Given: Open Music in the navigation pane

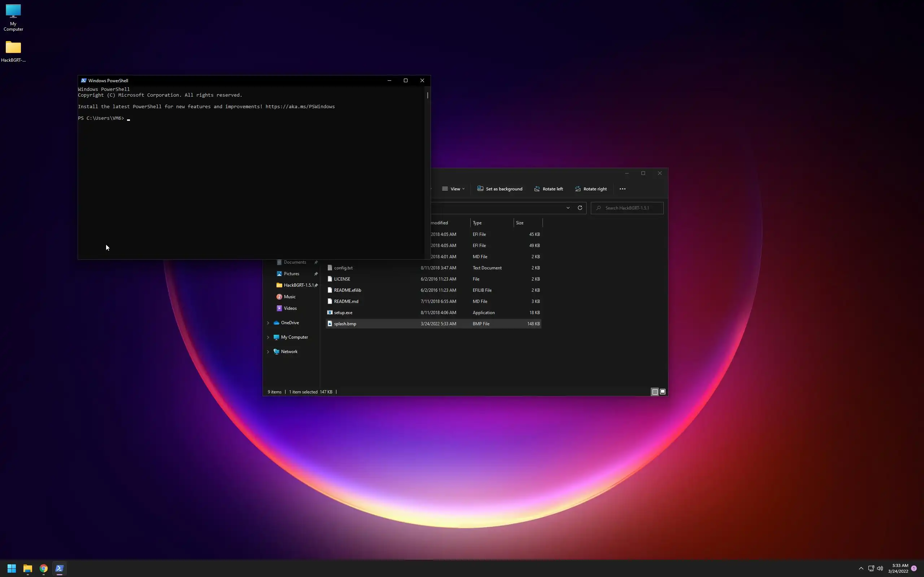Looking at the screenshot, I should (289, 297).
